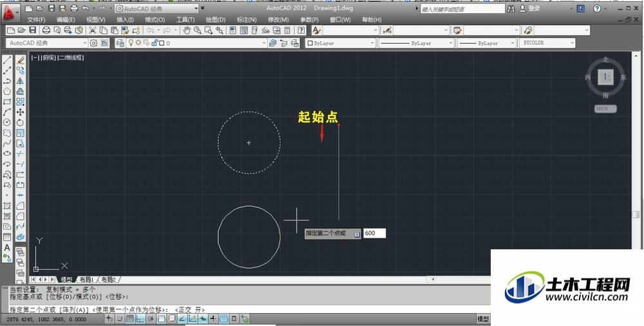
Task: Click the Help question mark toolbar icon
Action: [x=301, y=30]
